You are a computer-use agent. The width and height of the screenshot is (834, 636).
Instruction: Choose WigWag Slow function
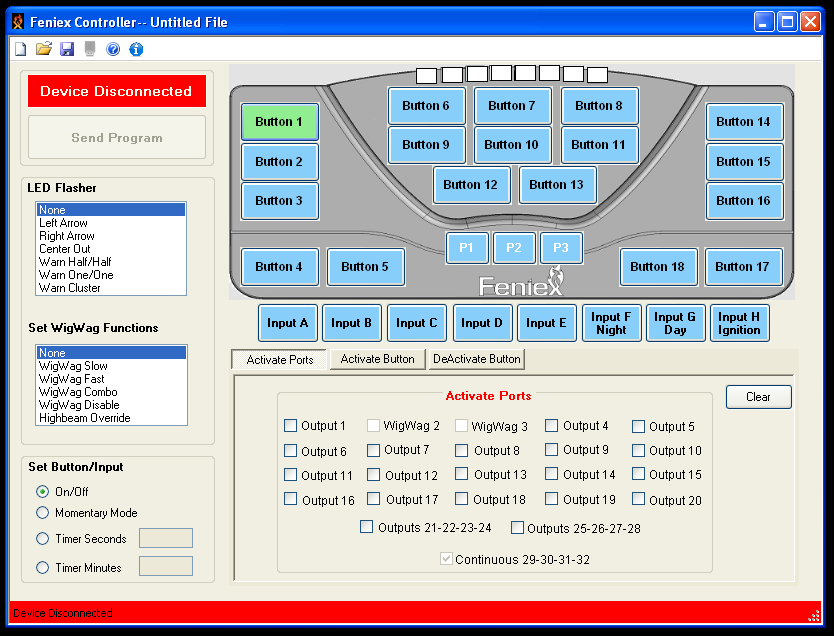pyautogui.click(x=111, y=366)
